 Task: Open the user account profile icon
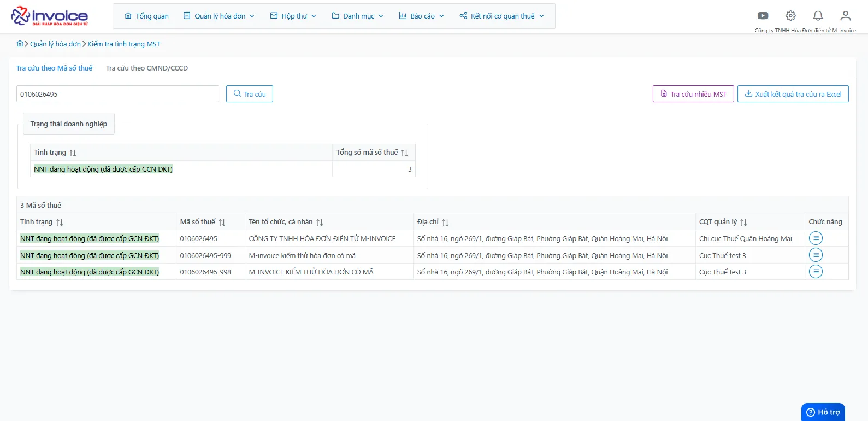(x=845, y=16)
